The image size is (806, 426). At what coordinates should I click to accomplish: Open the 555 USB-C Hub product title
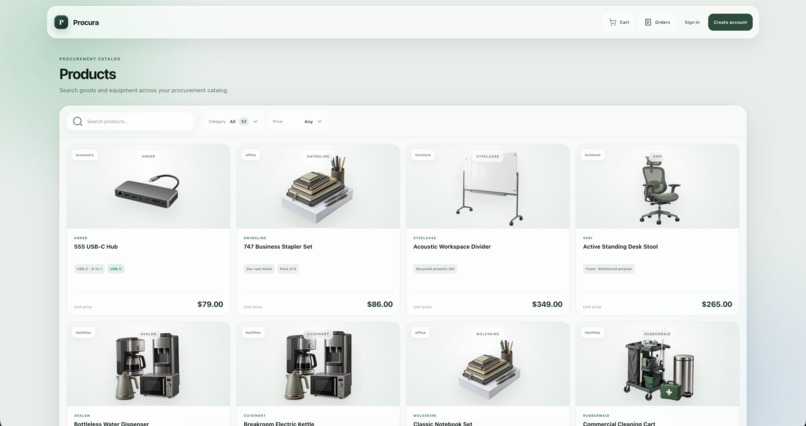(96, 247)
